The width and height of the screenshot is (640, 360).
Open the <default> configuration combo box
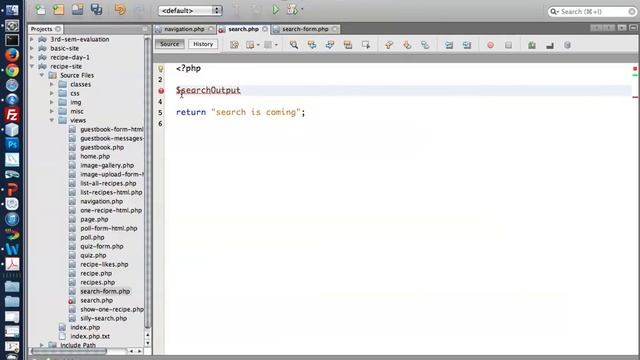tap(190, 11)
